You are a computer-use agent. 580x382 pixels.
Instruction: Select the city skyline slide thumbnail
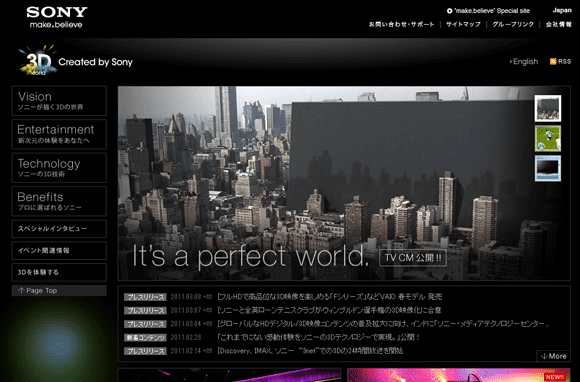click(547, 108)
